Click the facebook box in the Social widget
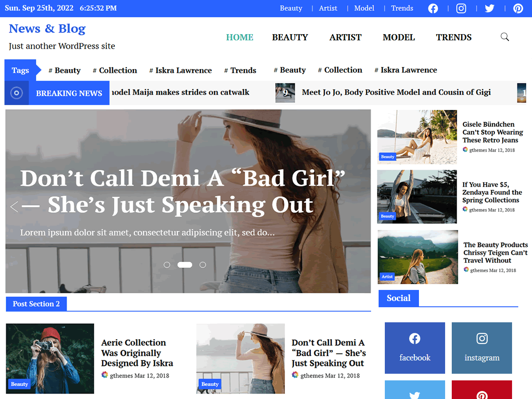The width and height of the screenshot is (532, 399). pyautogui.click(x=415, y=348)
